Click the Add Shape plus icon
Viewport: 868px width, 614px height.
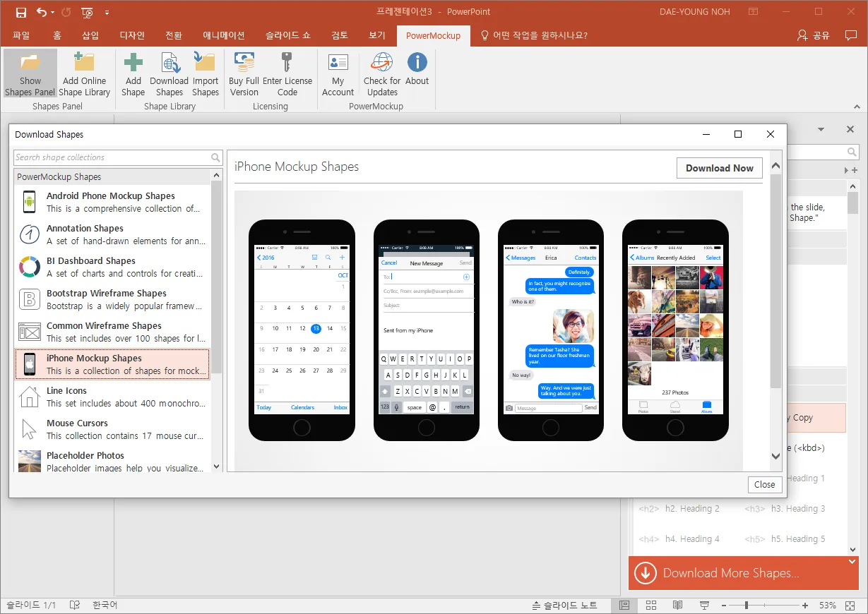pos(133,73)
